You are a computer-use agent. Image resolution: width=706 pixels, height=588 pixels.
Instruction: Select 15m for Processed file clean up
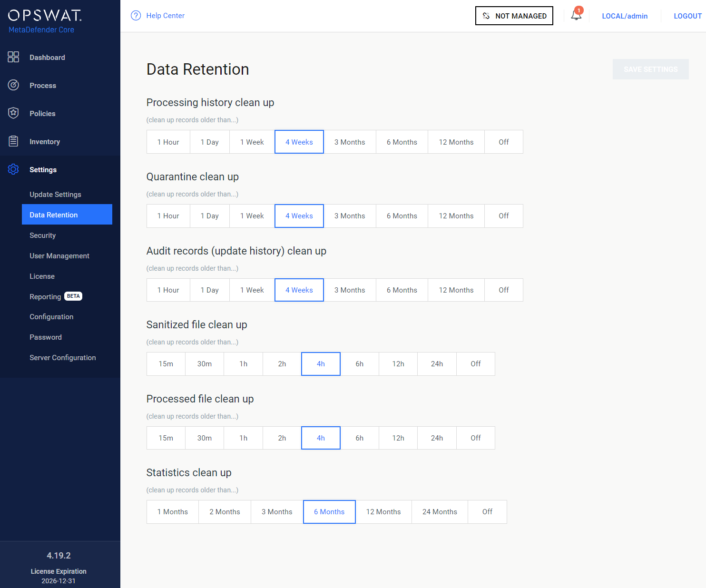click(166, 438)
